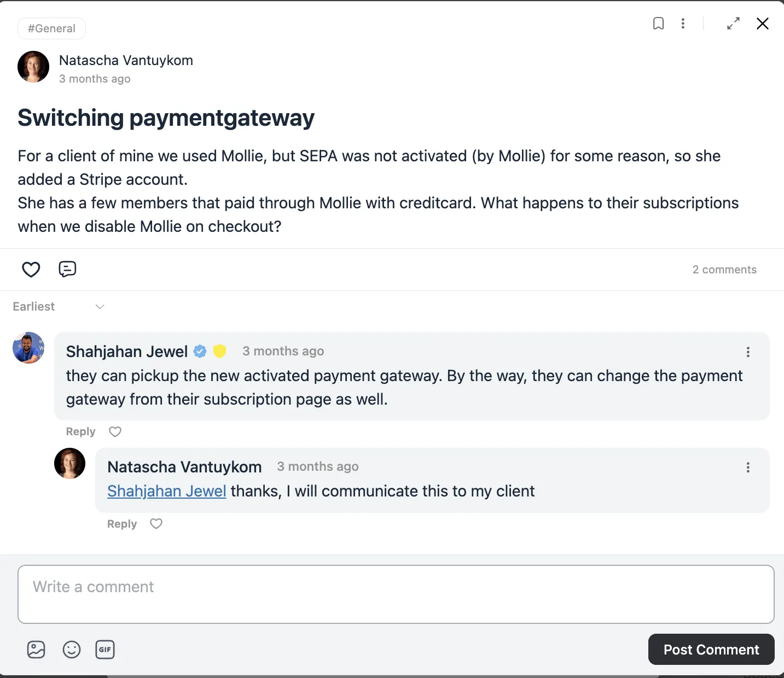
Task: Click the comment bubble icon under post
Action: (67, 269)
